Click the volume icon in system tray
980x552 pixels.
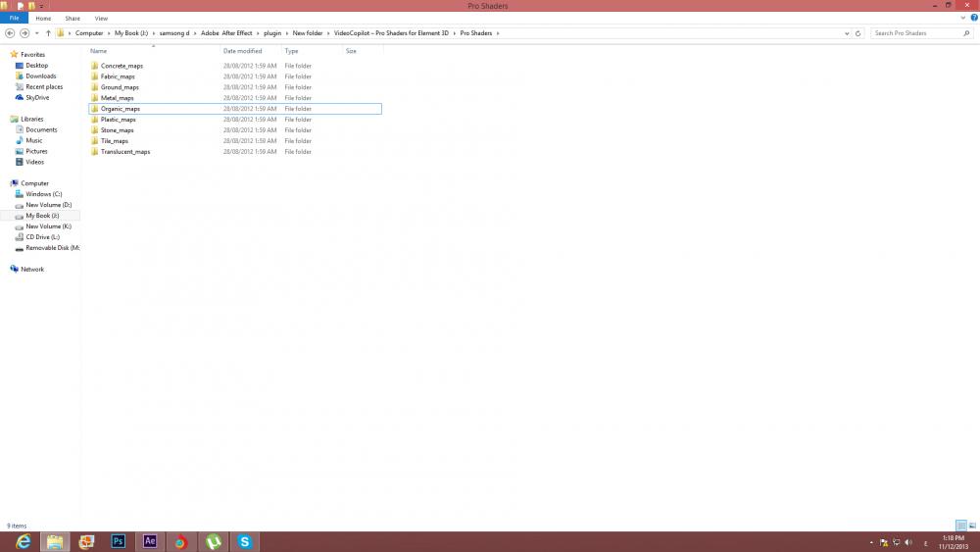coord(908,542)
